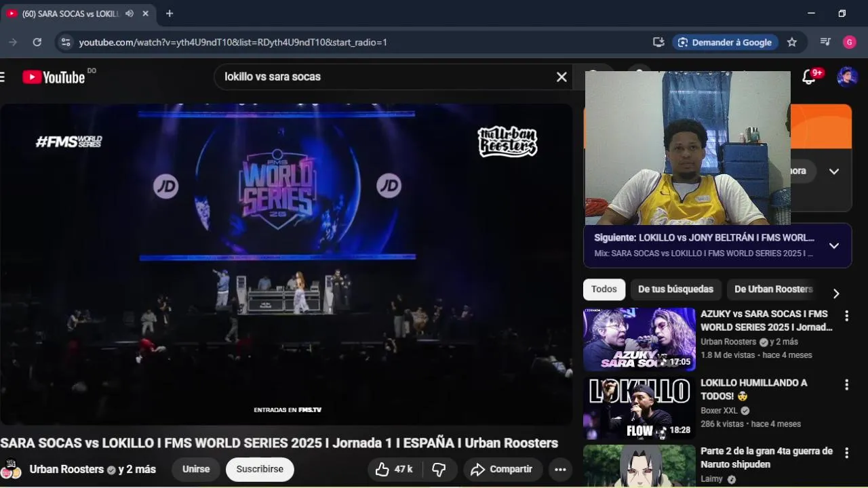Click the YouTube search input field
This screenshot has height=488, width=868.
[x=387, y=77]
